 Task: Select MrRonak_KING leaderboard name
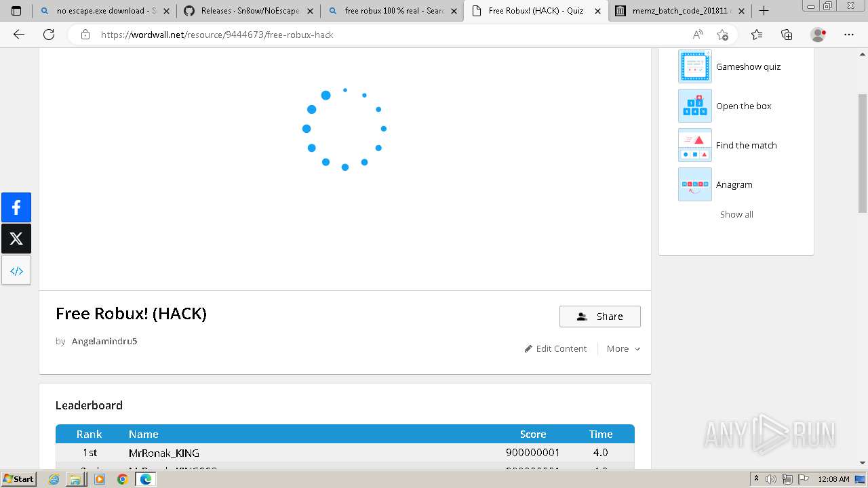point(164,453)
